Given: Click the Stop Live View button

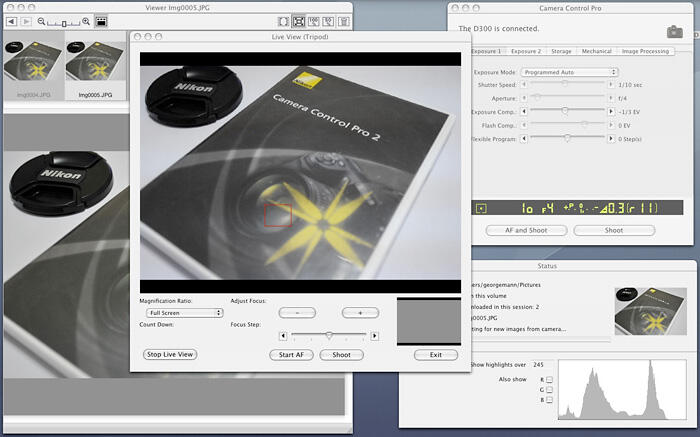Looking at the screenshot, I should click(x=169, y=354).
